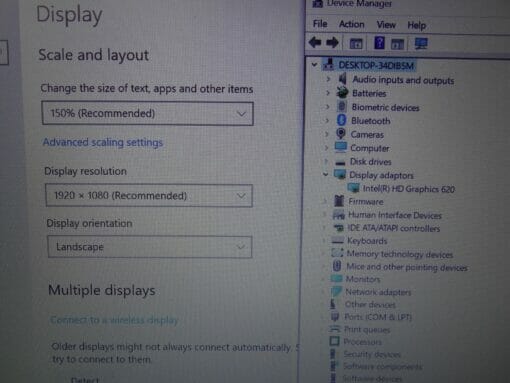The height and width of the screenshot is (383, 510).
Task: Open the Action menu
Action: click(x=352, y=24)
